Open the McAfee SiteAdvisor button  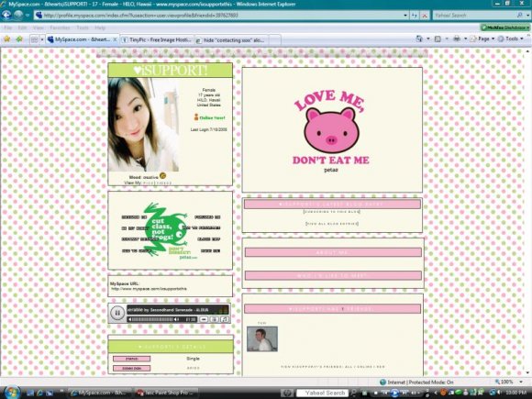tap(504, 28)
